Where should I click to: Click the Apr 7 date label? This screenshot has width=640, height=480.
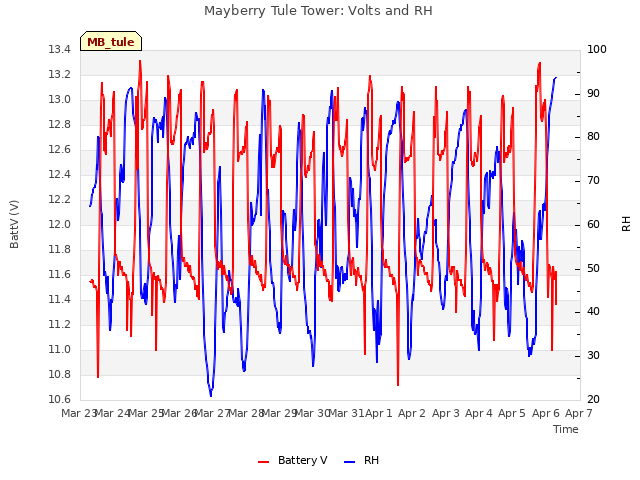(578, 413)
